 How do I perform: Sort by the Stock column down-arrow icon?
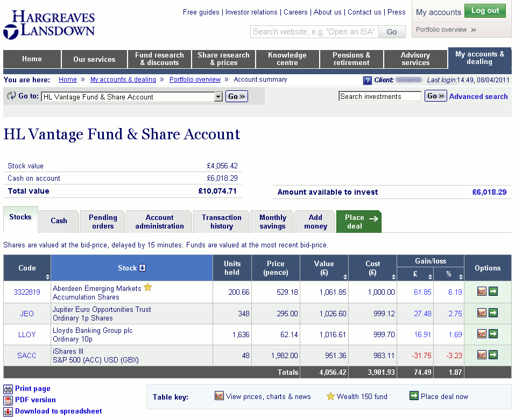(x=142, y=268)
